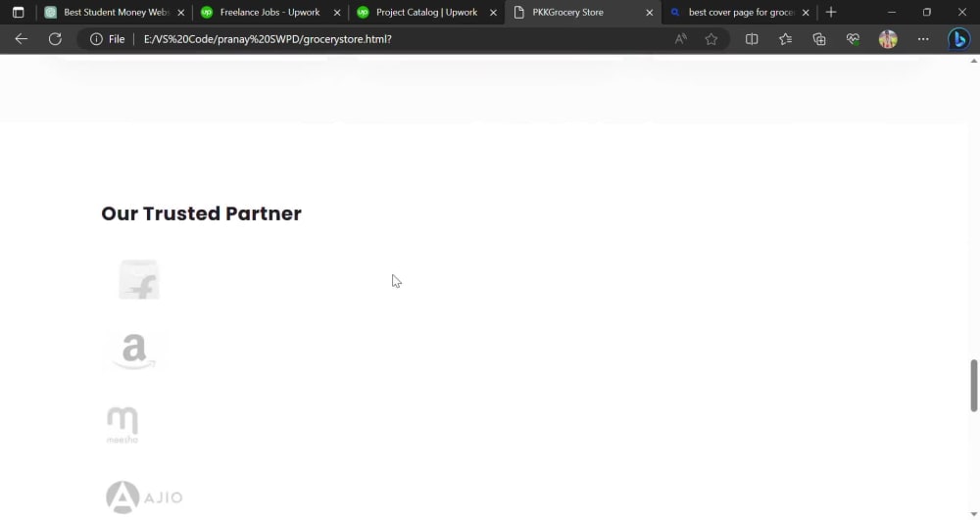The image size is (980, 520).
Task: Select the PKKGrocery Store tab
Action: [582, 12]
